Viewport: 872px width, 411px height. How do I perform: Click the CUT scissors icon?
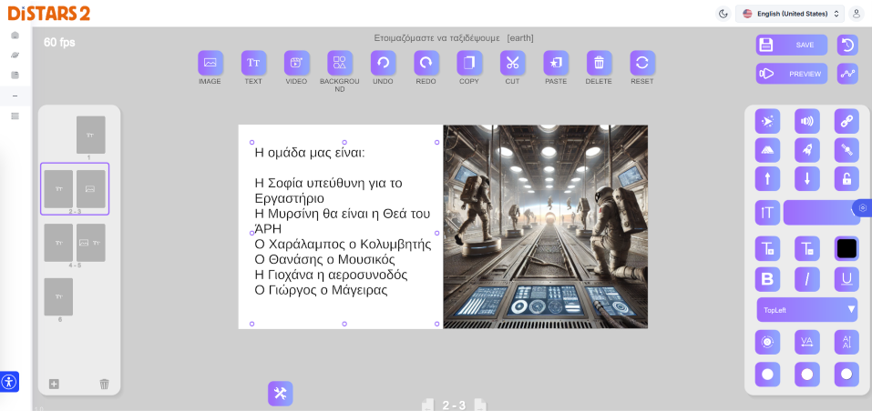(x=512, y=62)
